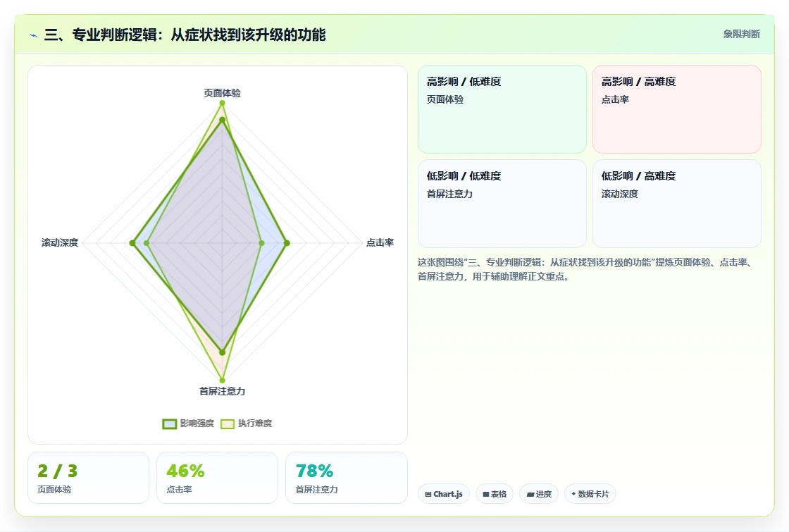Select the 低影响 / 高难度 quadrant card
Screen dimensions: 789x532
click(677, 204)
